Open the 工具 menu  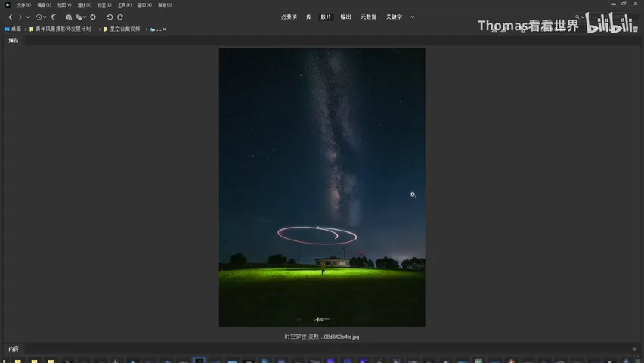125,5
